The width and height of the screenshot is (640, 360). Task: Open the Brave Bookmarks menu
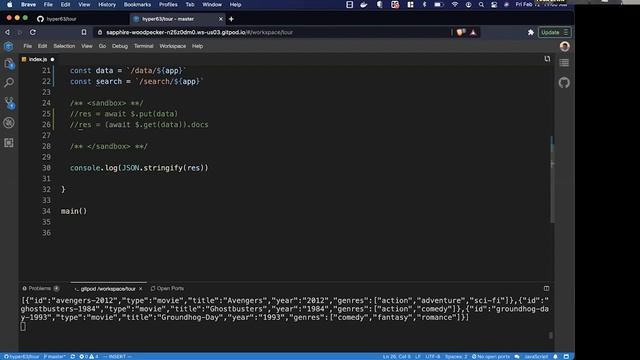pyautogui.click(x=137, y=4)
